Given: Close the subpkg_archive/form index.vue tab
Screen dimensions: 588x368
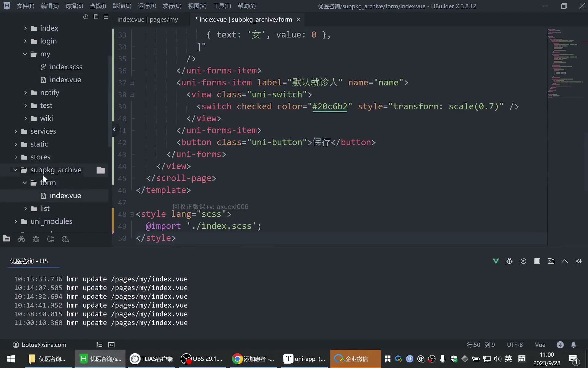Looking at the screenshot, I should pyautogui.click(x=298, y=20).
